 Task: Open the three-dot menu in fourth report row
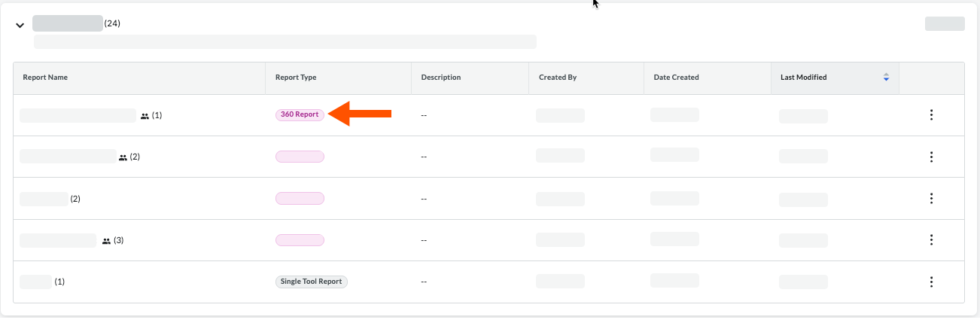(931, 239)
